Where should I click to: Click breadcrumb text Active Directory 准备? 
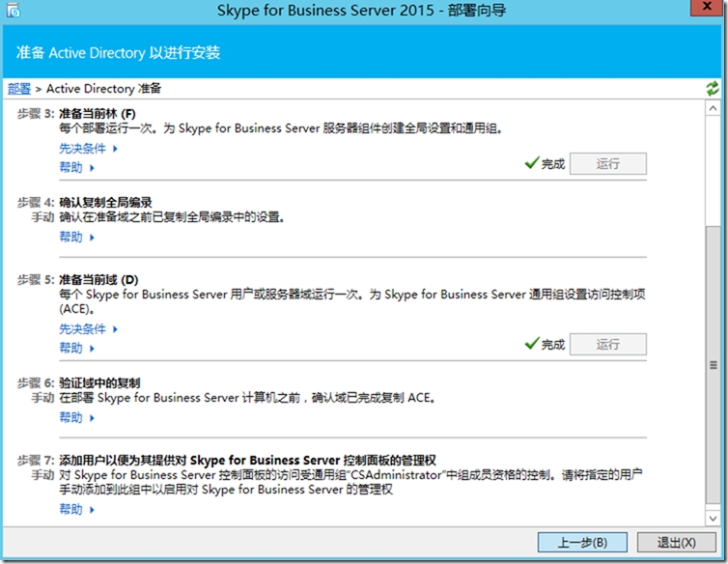[x=104, y=88]
